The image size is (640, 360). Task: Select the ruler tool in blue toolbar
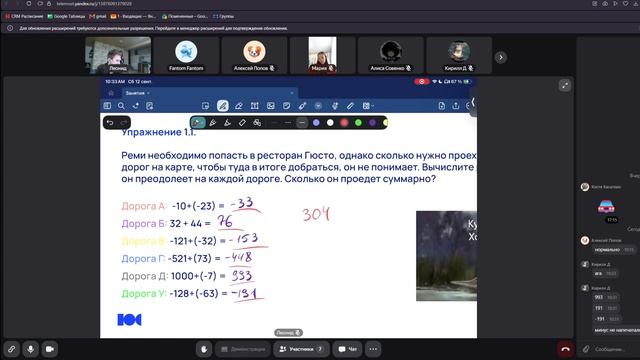click(x=351, y=106)
